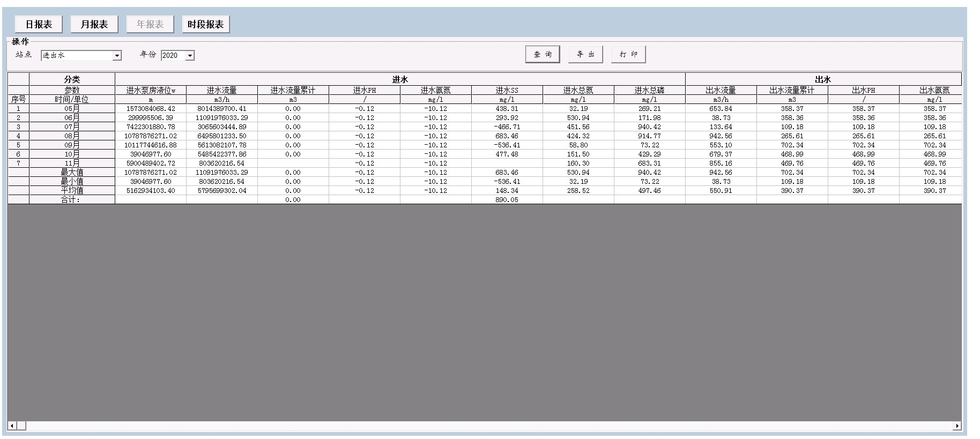The width and height of the screenshot is (980, 439).
Task: Click the 平均值 value 5162934103.40
Action: pos(151,190)
